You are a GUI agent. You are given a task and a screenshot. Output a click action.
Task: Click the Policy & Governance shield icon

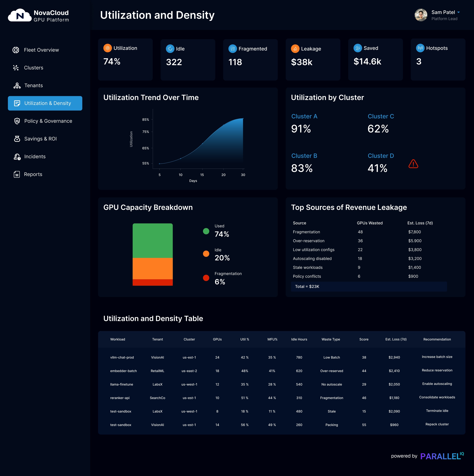(17, 121)
